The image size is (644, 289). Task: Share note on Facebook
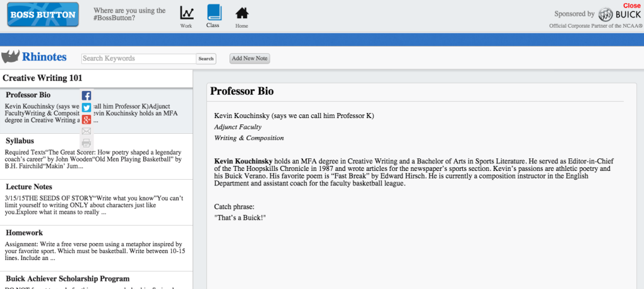87,95
